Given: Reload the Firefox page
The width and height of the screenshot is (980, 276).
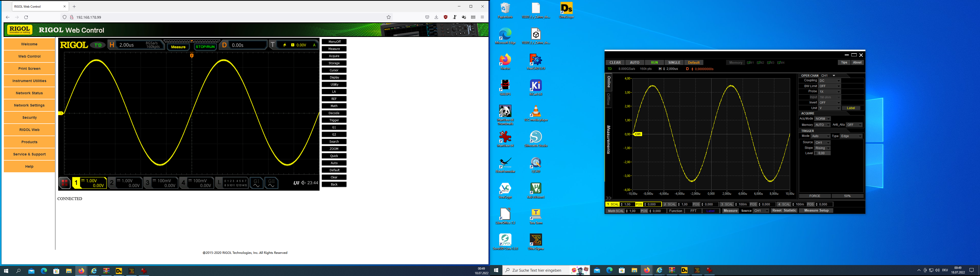Looking at the screenshot, I should 26,17.
